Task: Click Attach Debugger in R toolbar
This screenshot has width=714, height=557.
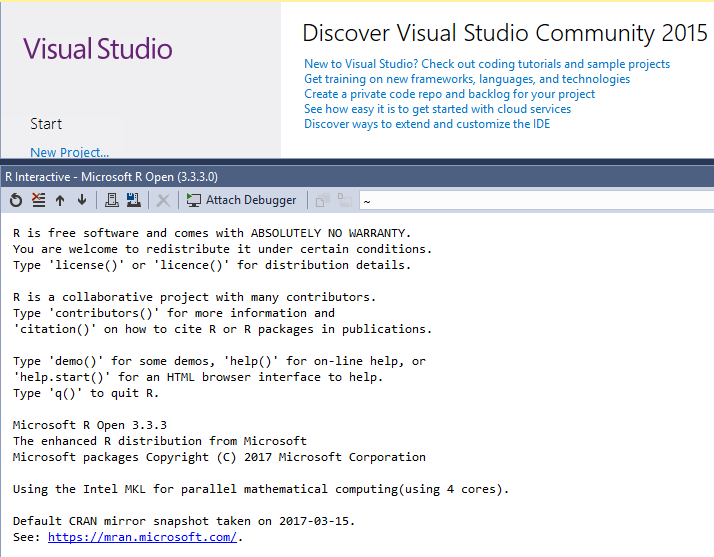Action: (x=241, y=200)
